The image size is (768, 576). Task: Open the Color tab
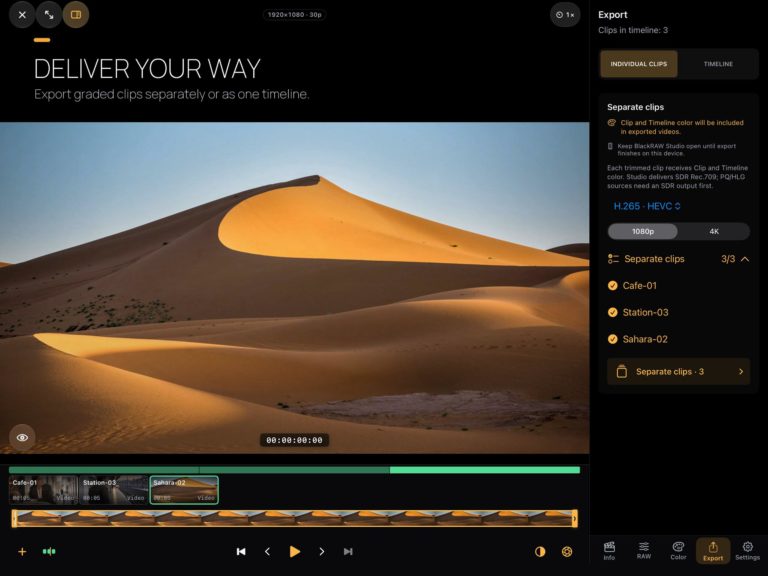click(678, 551)
